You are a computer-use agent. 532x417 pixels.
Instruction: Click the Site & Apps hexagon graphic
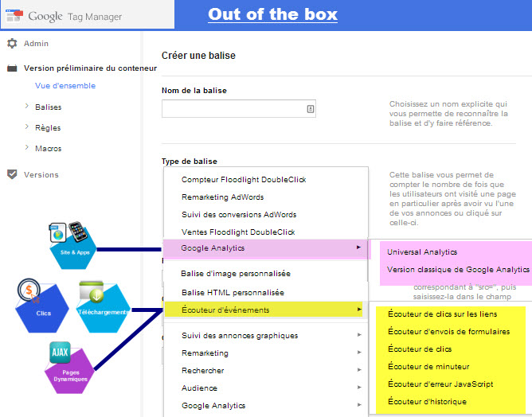tap(73, 246)
